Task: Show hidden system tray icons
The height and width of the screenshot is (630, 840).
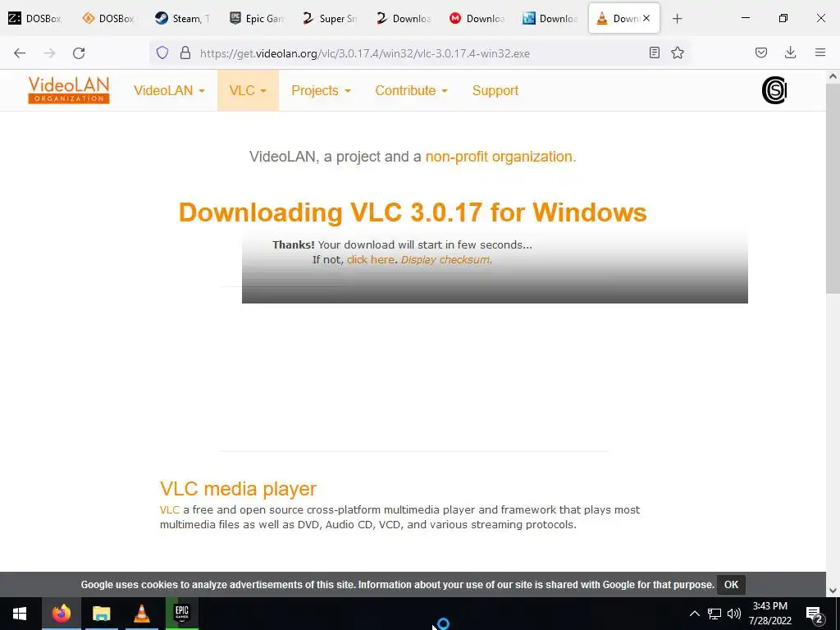Action: pos(694,614)
